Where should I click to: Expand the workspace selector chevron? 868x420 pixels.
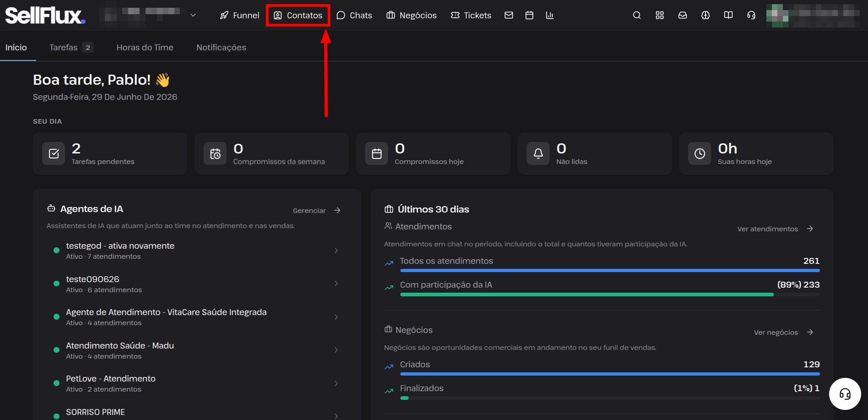click(193, 15)
